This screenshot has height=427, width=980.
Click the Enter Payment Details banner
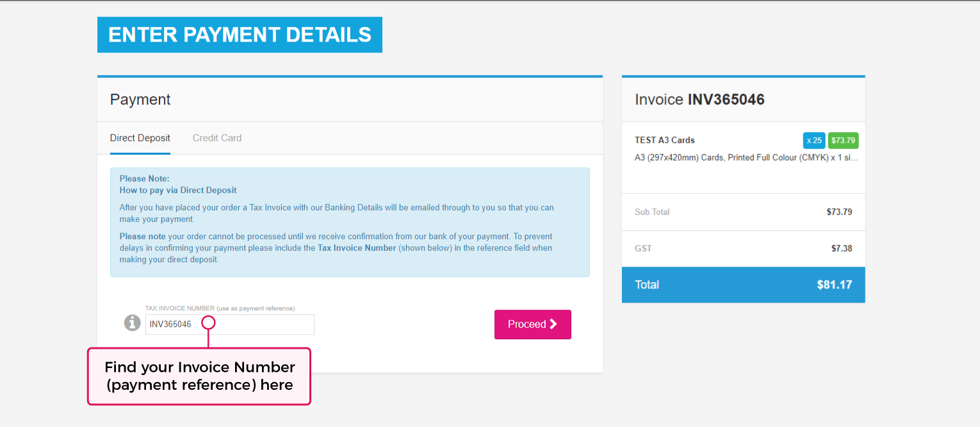click(240, 35)
